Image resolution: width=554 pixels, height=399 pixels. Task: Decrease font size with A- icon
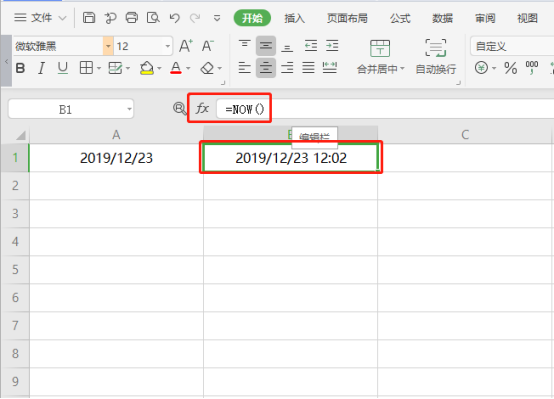tap(208, 46)
